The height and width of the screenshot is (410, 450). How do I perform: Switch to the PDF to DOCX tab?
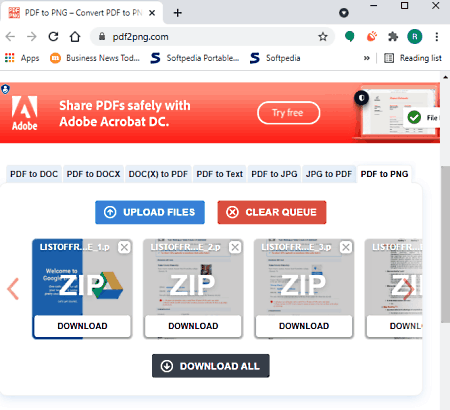point(93,174)
